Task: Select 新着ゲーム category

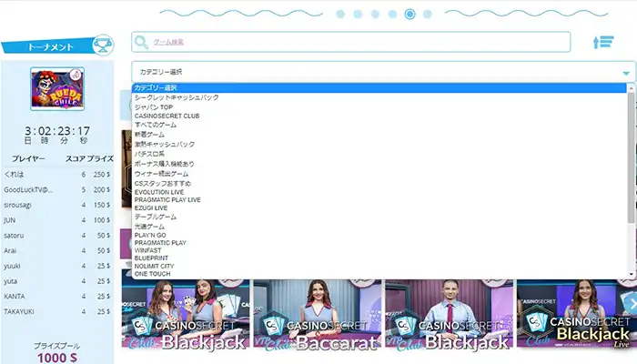Action: tap(149, 135)
